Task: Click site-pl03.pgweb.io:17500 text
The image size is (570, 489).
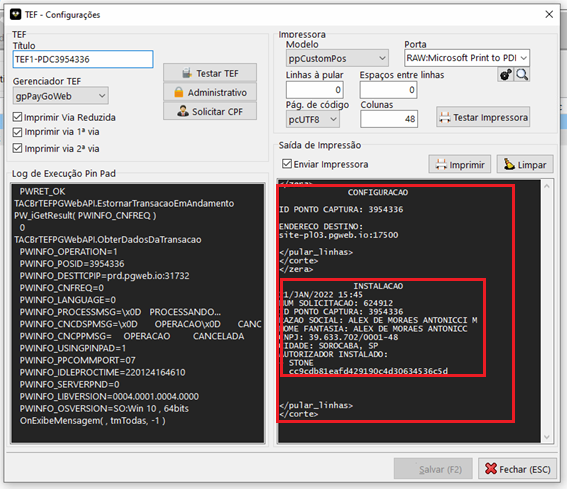Action: [x=338, y=235]
